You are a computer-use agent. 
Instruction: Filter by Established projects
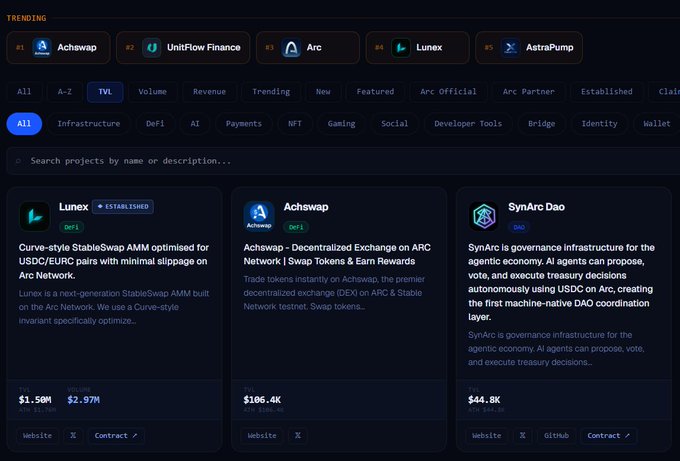(x=607, y=92)
